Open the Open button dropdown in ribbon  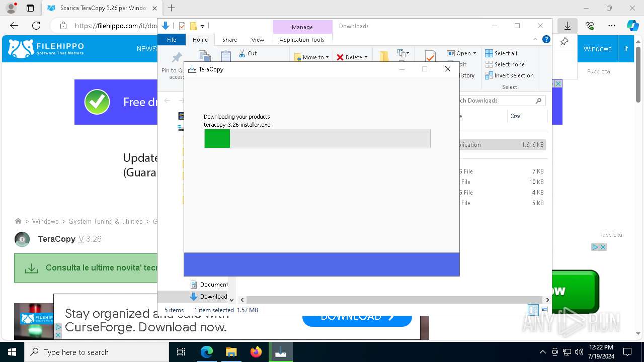click(474, 53)
